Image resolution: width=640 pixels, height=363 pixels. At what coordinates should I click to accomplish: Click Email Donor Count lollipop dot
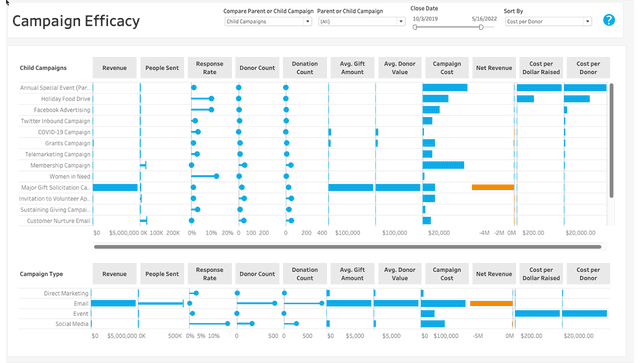(275, 303)
